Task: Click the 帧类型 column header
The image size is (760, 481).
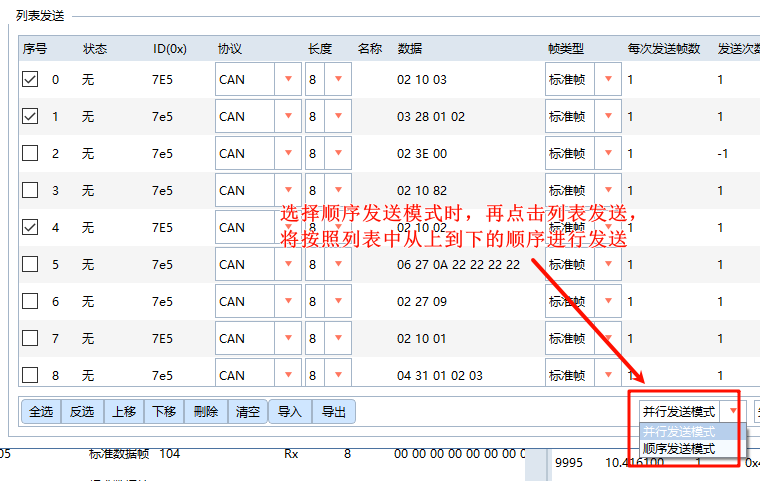Action: (x=566, y=48)
